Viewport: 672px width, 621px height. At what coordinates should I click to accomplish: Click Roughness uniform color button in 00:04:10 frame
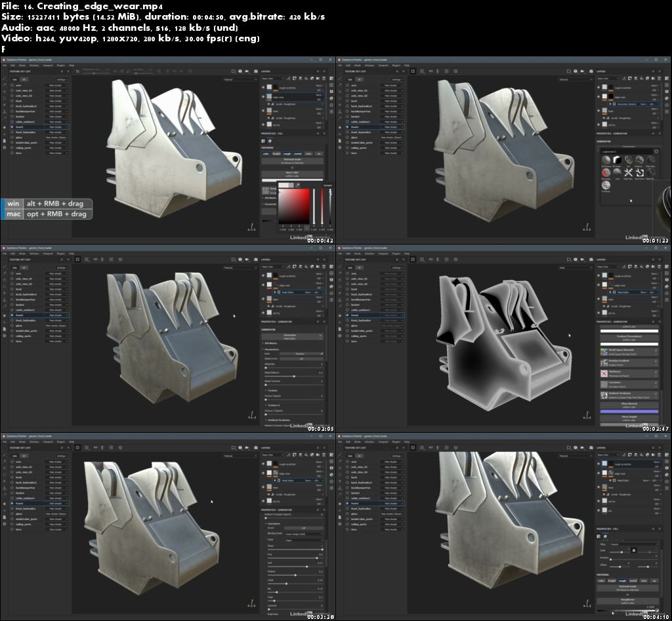click(x=628, y=601)
